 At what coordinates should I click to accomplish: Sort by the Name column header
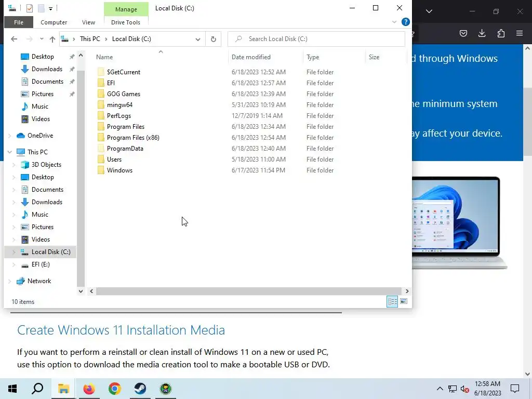[x=104, y=57]
